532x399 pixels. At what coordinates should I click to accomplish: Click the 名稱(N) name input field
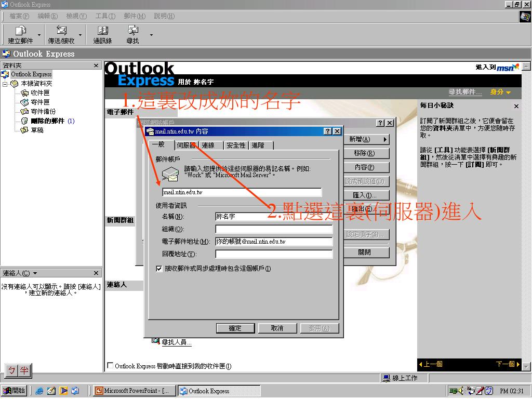[274, 217]
